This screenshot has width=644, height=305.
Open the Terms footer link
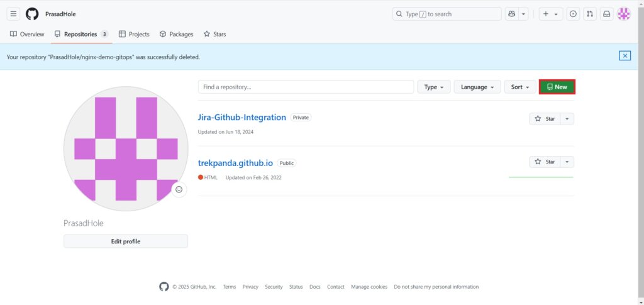point(229,287)
